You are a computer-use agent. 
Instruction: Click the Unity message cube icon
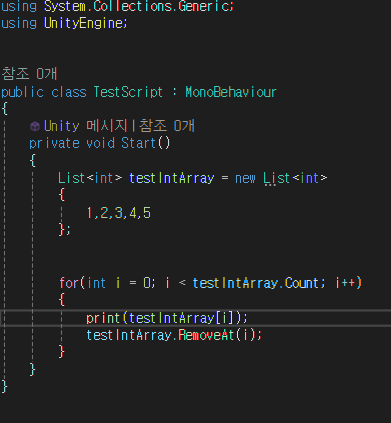click(35, 126)
